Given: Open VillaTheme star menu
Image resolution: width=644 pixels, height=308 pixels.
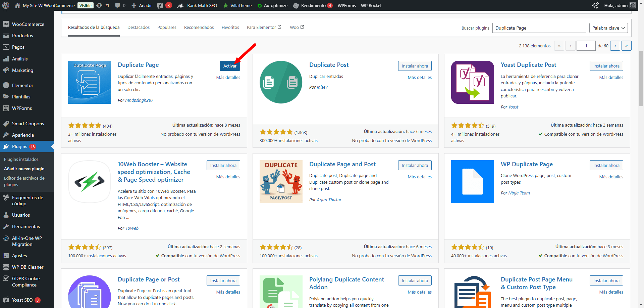Looking at the screenshot, I should [237, 5].
